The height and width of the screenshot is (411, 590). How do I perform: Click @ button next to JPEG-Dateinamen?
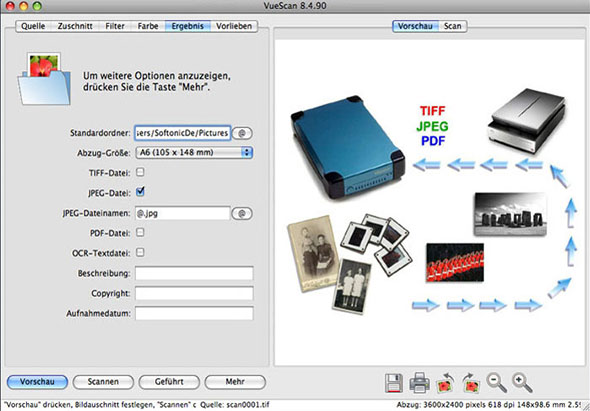[242, 213]
